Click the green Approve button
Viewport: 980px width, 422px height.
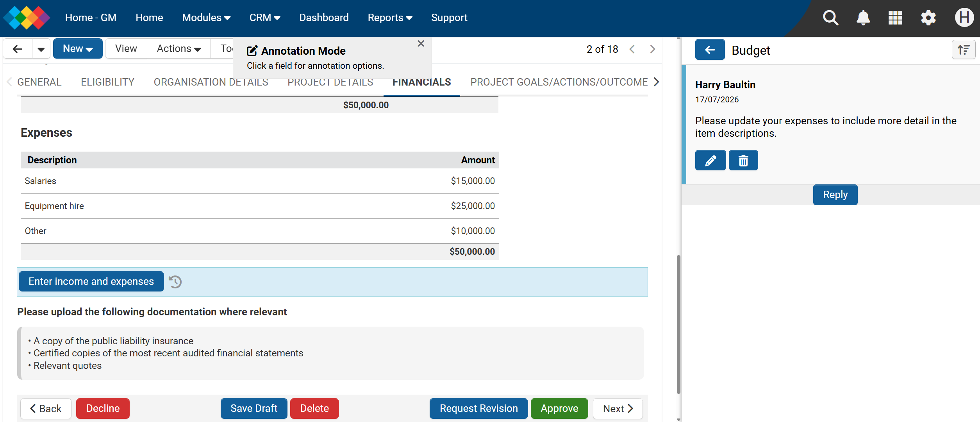pos(559,409)
